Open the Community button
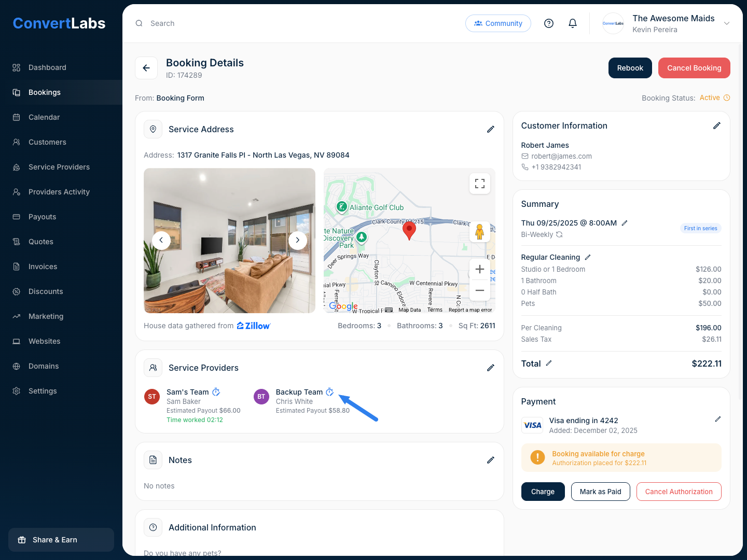Viewport: 747px width, 560px height. 498,23
